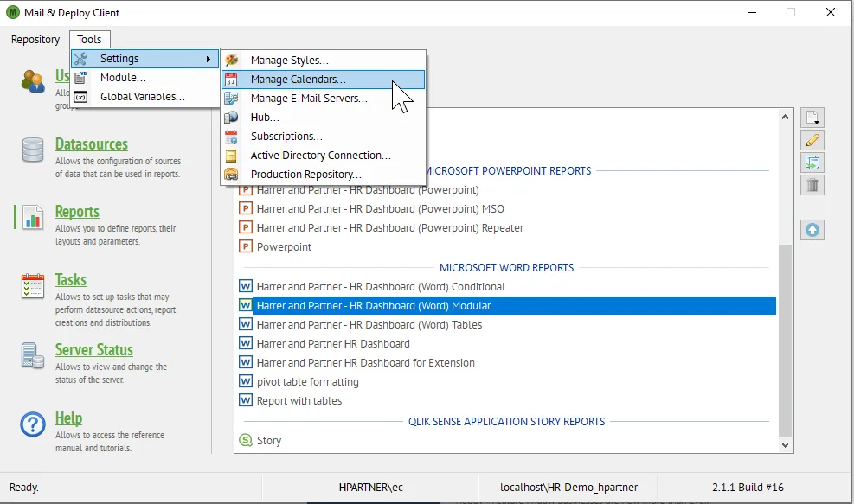The height and width of the screenshot is (504, 854).
Task: Click the delete trash toolbar icon
Action: [812, 185]
